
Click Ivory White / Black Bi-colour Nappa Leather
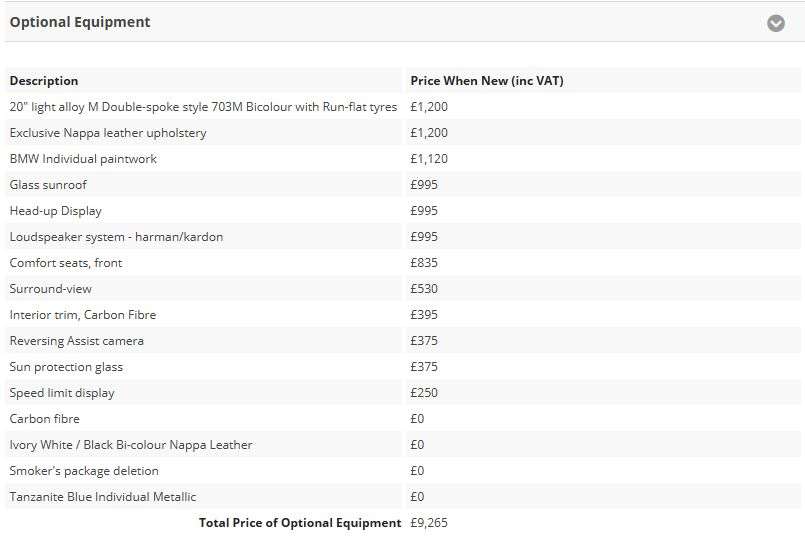131,445
